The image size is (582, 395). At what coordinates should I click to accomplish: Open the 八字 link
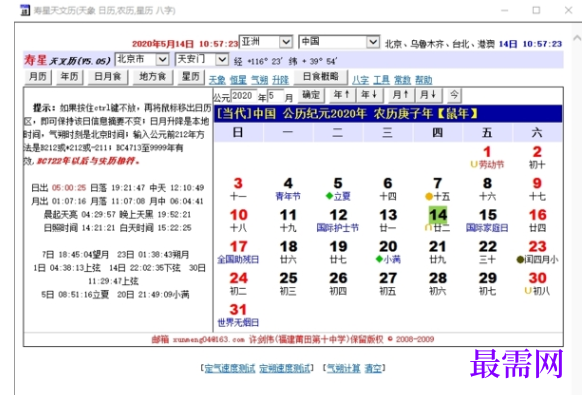tap(360, 80)
